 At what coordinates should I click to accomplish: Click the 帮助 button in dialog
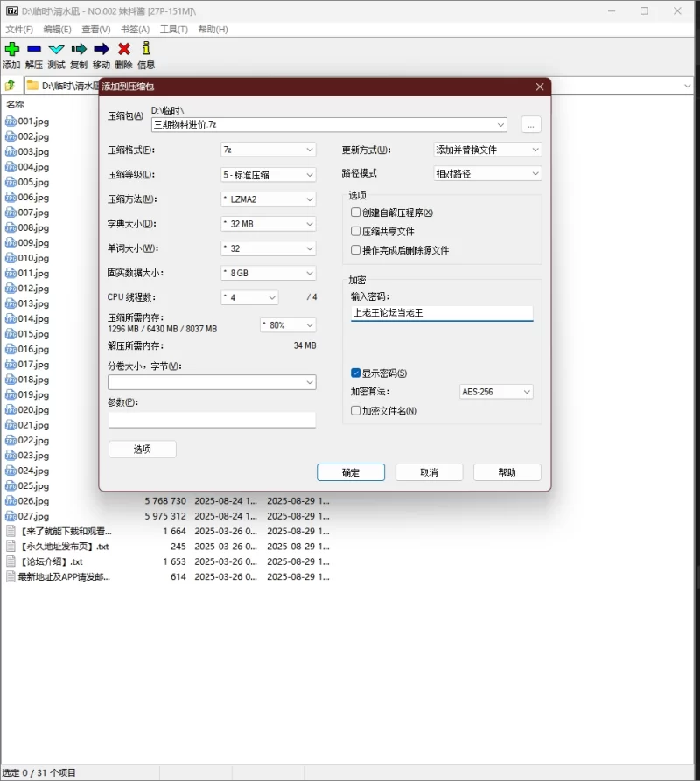(507, 472)
